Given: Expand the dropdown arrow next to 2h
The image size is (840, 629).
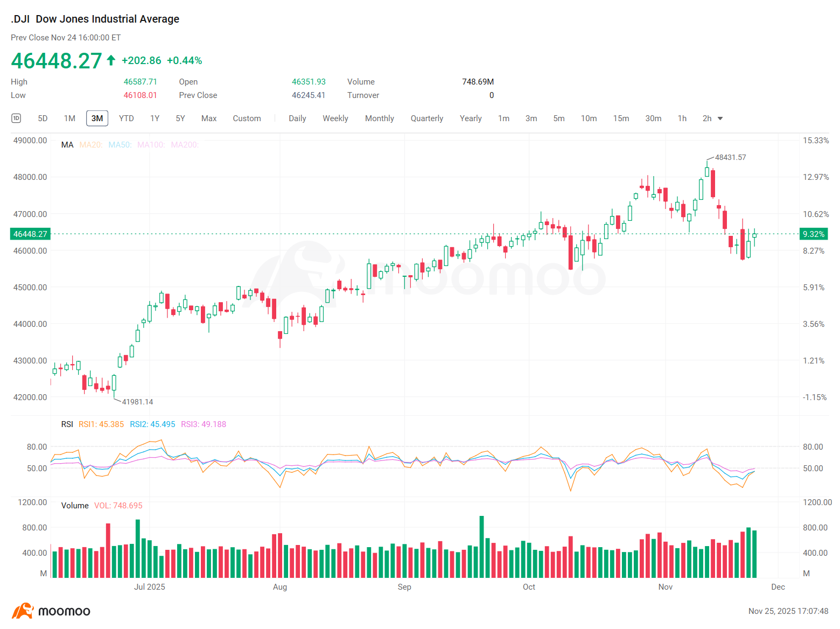Looking at the screenshot, I should [720, 118].
